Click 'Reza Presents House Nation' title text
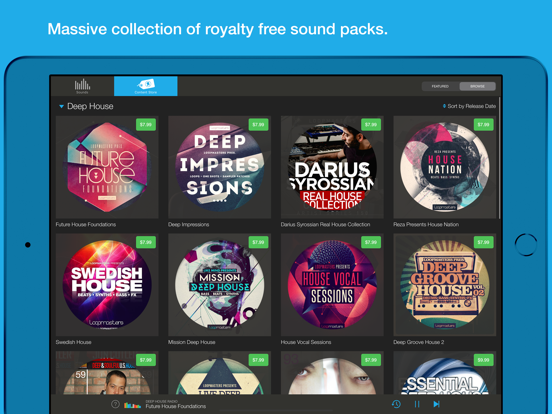Image resolution: width=552 pixels, height=414 pixels. pos(426,225)
